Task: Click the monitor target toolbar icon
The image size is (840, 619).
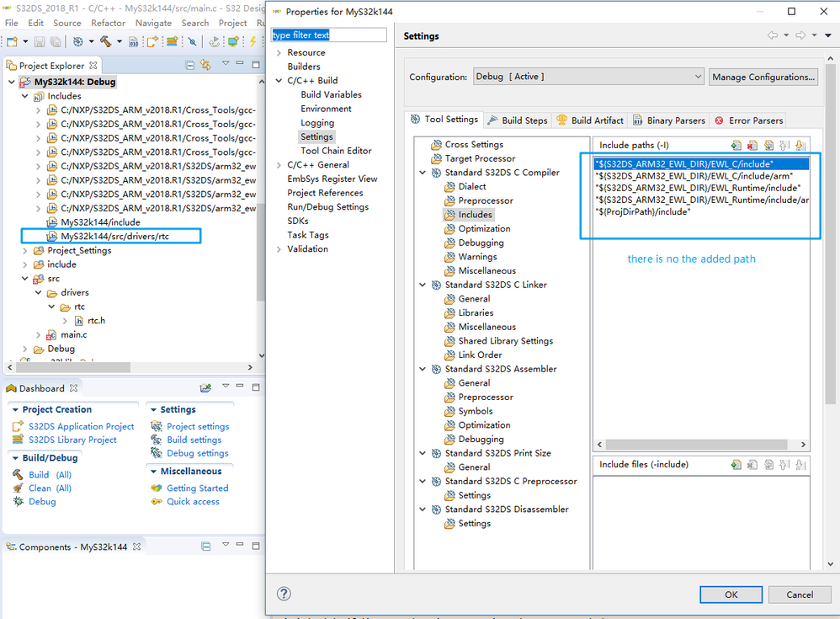Action: (x=234, y=41)
